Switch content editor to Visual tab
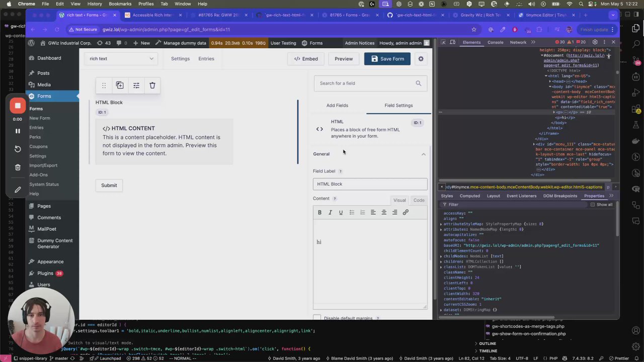644x362 pixels. pos(399,200)
